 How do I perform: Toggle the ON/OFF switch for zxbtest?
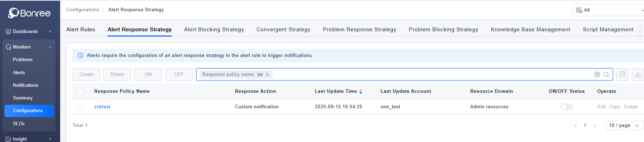click(x=566, y=107)
